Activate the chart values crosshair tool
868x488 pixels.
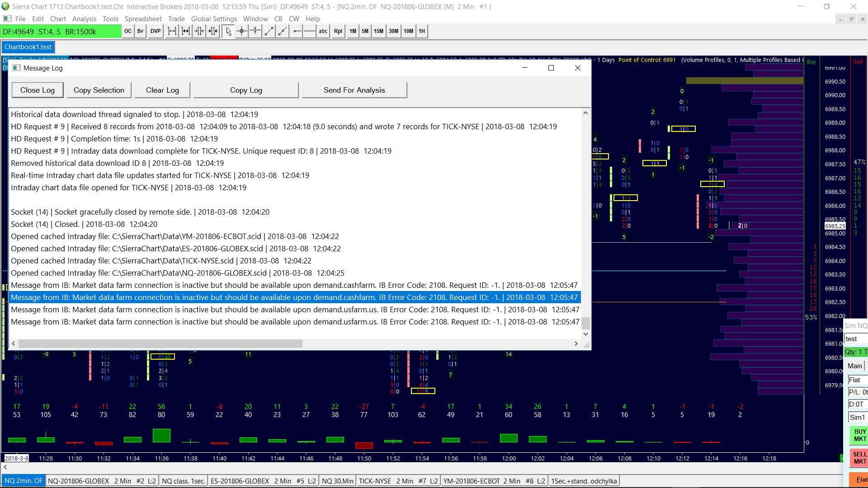coord(242,31)
